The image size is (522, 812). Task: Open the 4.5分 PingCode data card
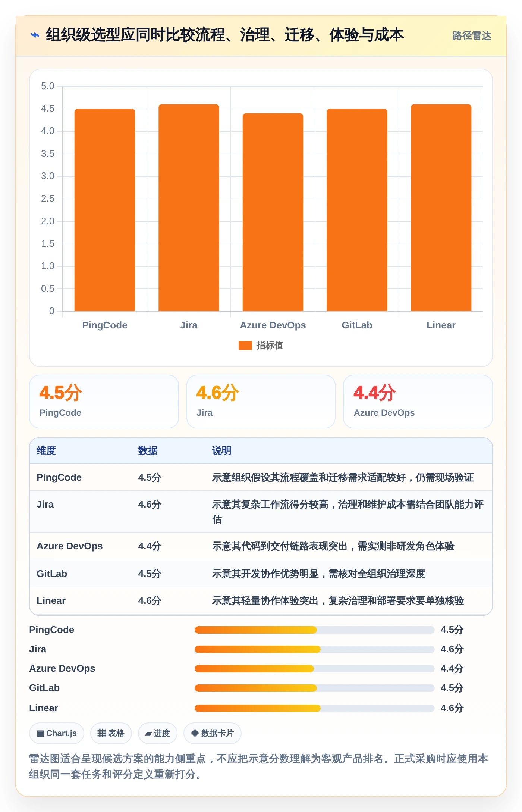pos(104,402)
